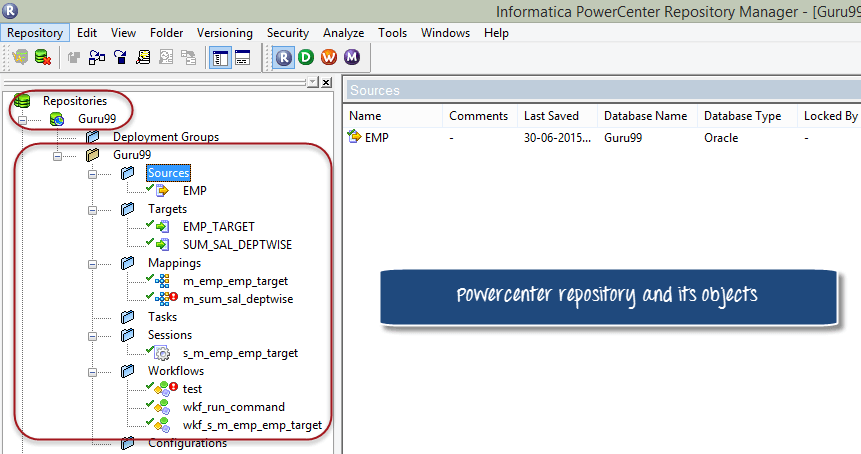
Task: Select the m_sum_sal_deptwise mapping
Action: click(238, 299)
